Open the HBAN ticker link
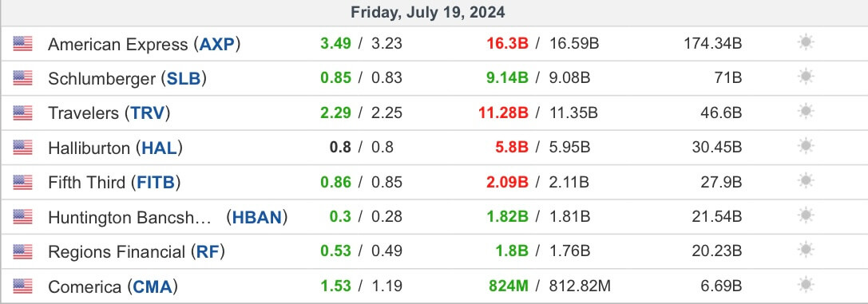Screen dimensions: 868x304 (257, 217)
